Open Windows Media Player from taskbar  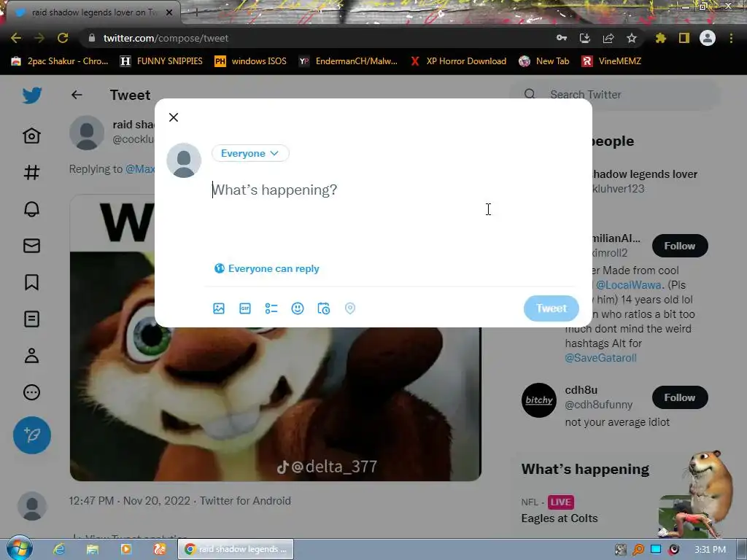click(125, 549)
